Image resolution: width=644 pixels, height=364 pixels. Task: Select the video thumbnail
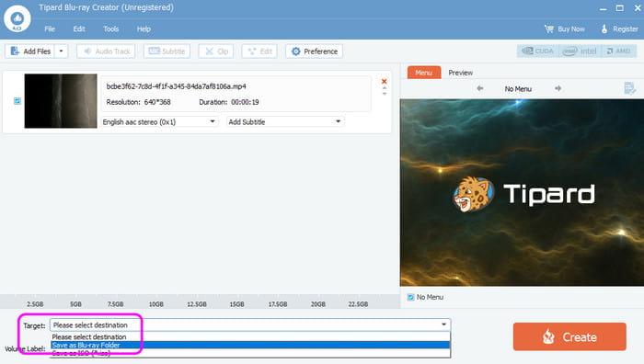pos(61,101)
